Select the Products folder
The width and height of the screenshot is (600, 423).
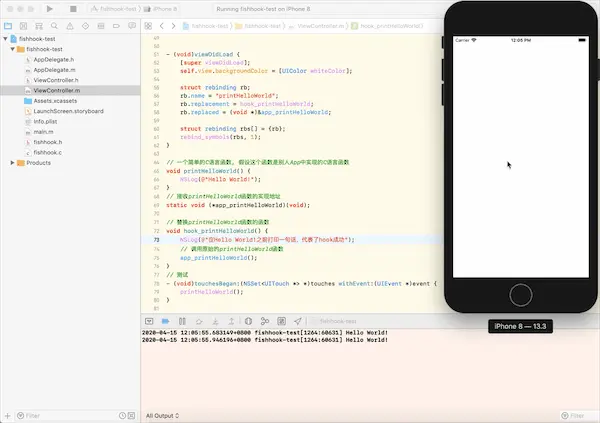coord(38,163)
